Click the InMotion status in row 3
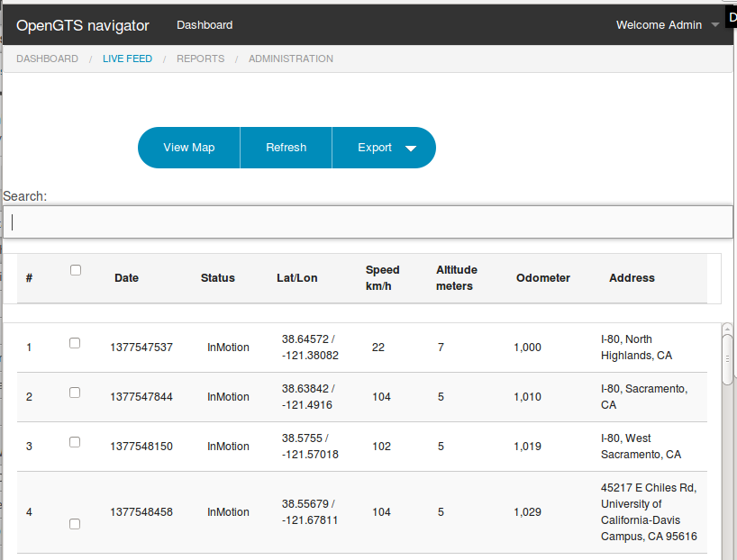Image resolution: width=737 pixels, height=560 pixels. click(228, 446)
